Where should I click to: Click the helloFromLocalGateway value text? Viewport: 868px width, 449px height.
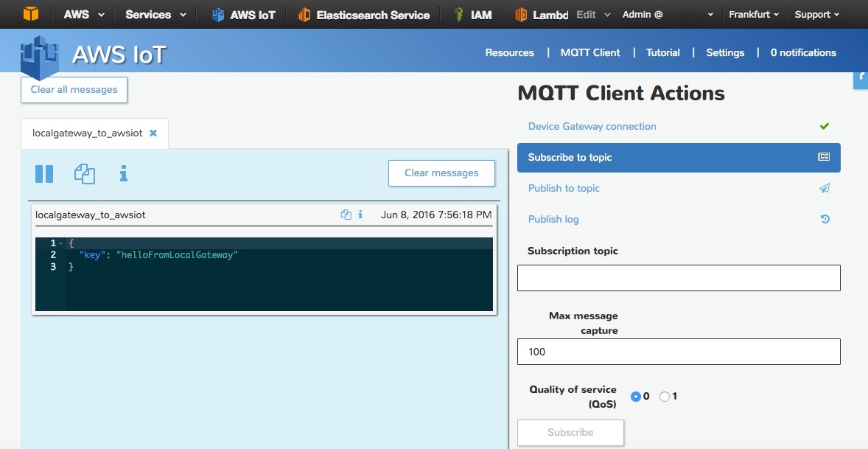coord(177,255)
